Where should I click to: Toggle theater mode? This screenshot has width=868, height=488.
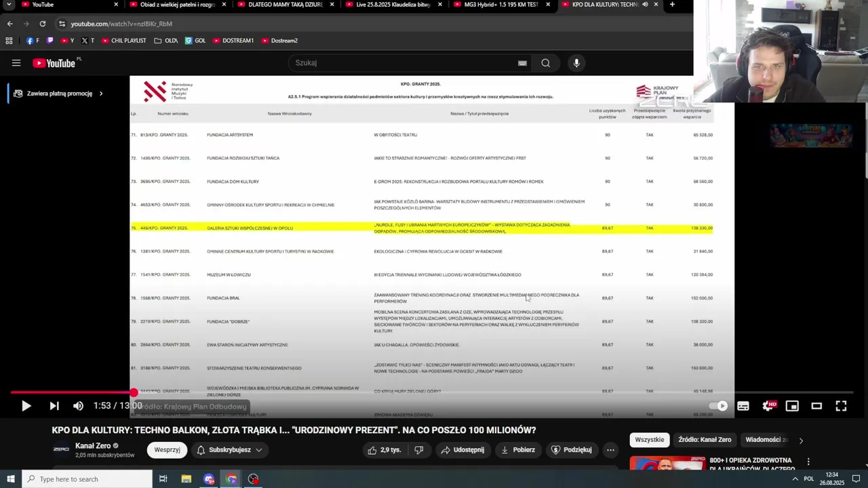click(x=816, y=406)
